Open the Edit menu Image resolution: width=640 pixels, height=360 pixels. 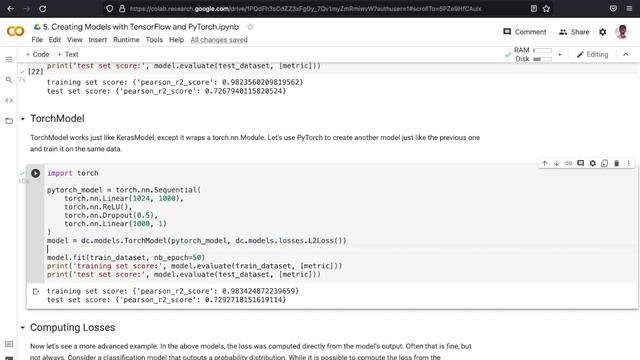[x=55, y=40]
